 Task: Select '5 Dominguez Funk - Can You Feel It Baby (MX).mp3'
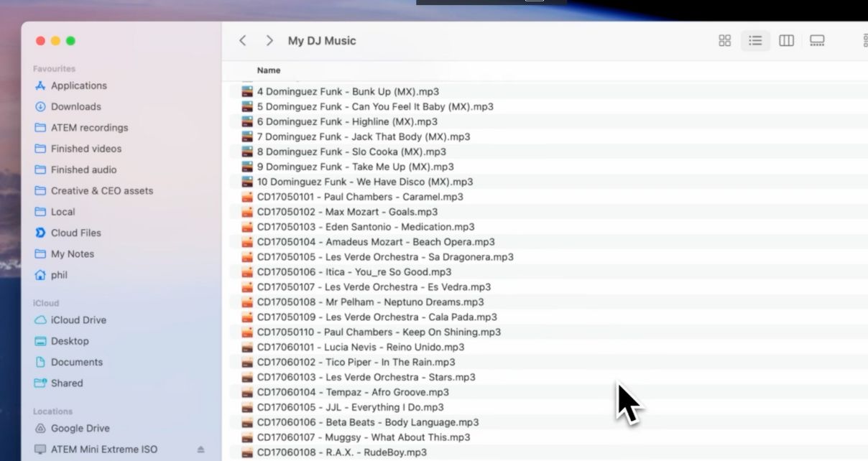pos(375,107)
